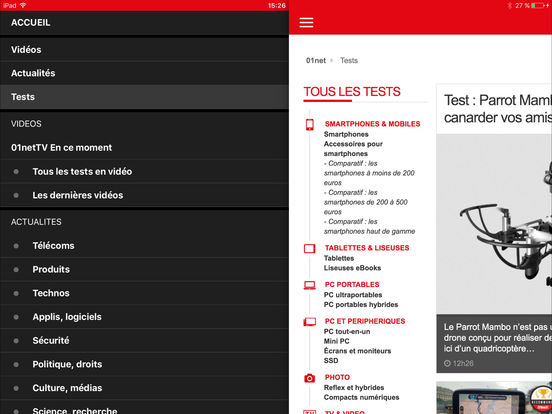Open the Produits news section
This screenshot has width=552, height=414.
click(x=144, y=269)
